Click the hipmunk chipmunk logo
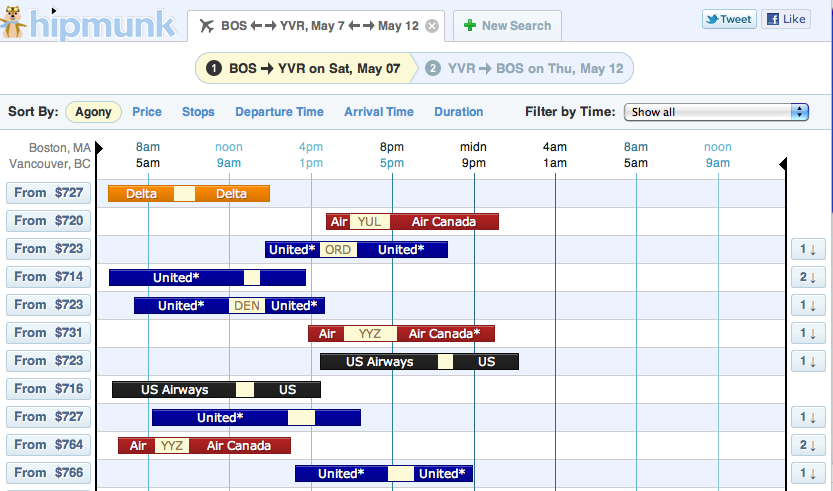 12,22
